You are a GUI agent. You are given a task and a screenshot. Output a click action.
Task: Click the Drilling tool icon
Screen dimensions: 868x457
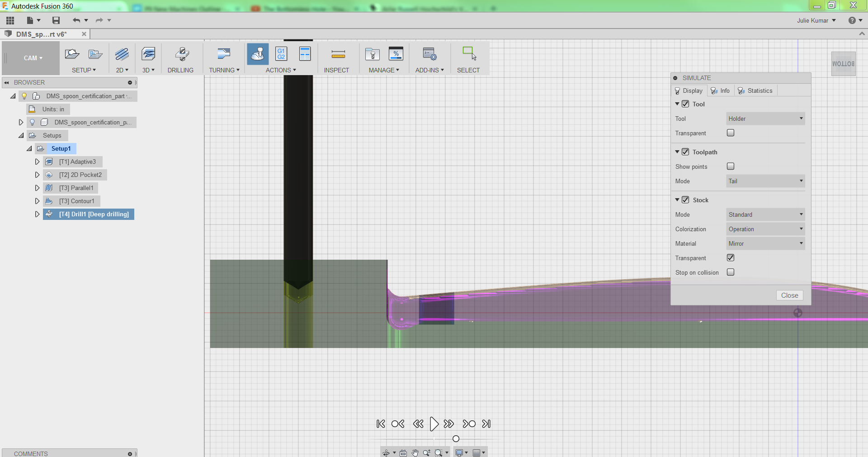coord(182,54)
